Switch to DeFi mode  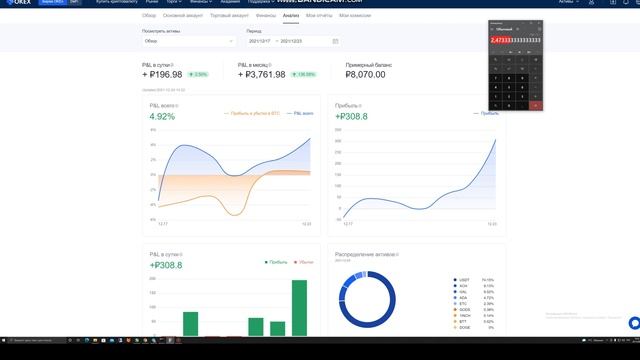tap(74, 2)
